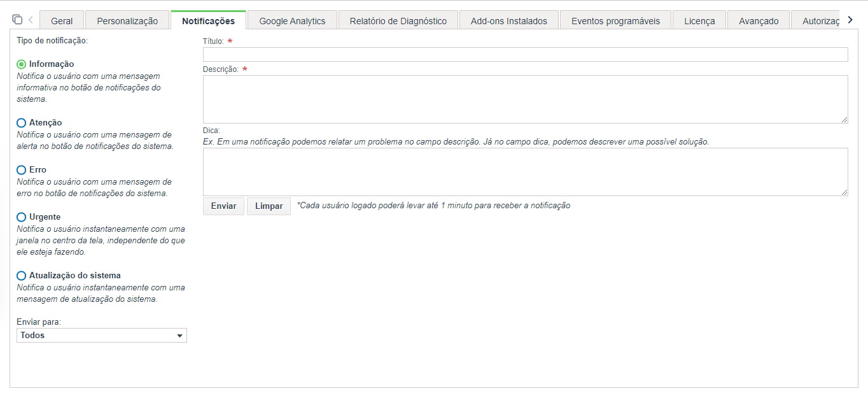
Task: Switch to Add-ons Instalados tab
Action: 509,20
